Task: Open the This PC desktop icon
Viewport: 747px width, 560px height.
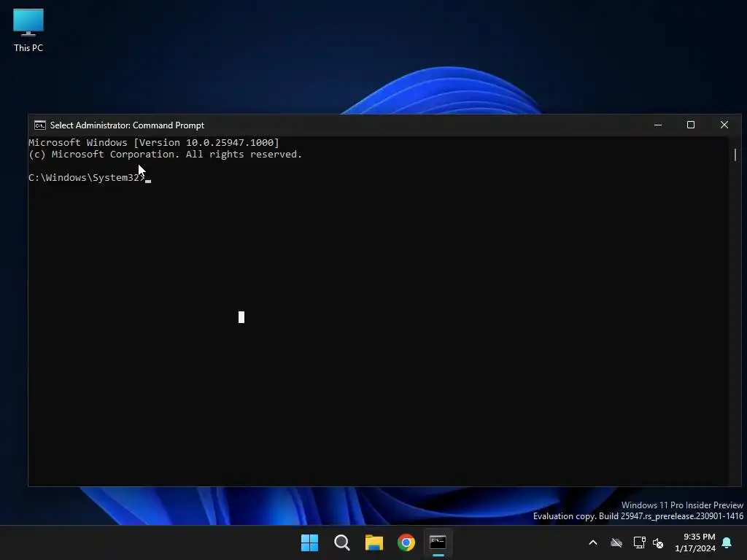Action: coord(28,31)
